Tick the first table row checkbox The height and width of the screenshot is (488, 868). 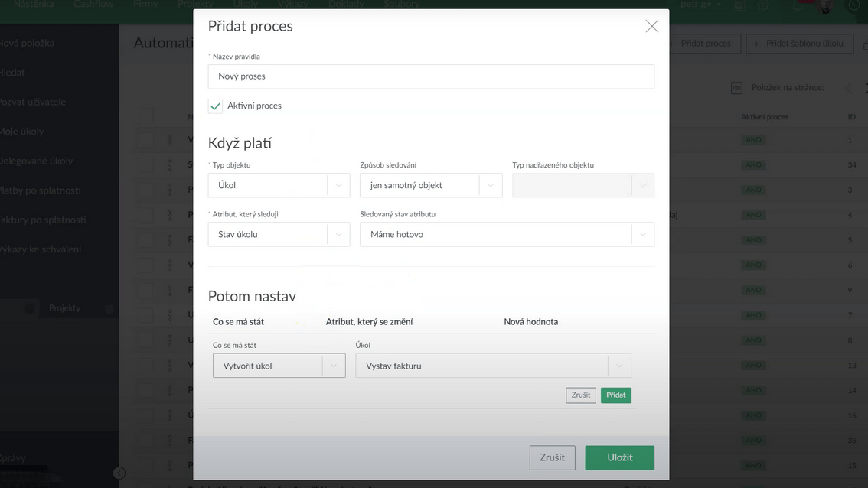[146, 140]
